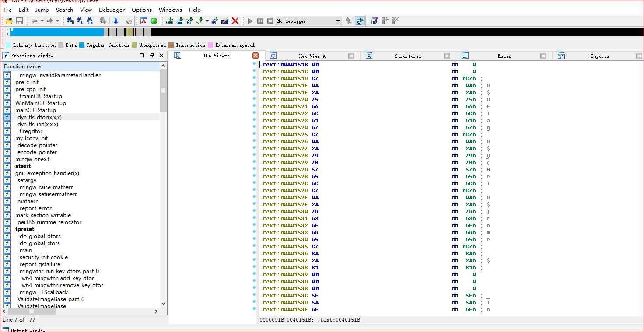
Task: Jump back with the left arrow icon
Action: pyautogui.click(x=35, y=21)
